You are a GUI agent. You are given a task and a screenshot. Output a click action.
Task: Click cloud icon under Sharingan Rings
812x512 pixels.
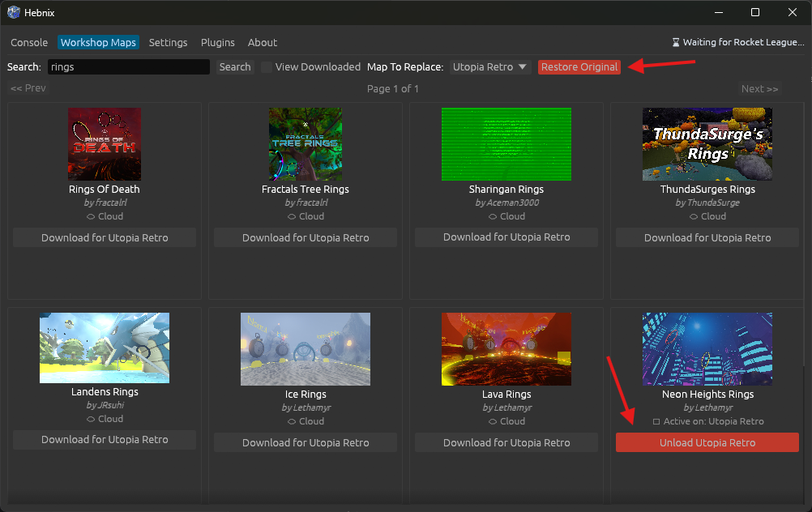click(493, 216)
